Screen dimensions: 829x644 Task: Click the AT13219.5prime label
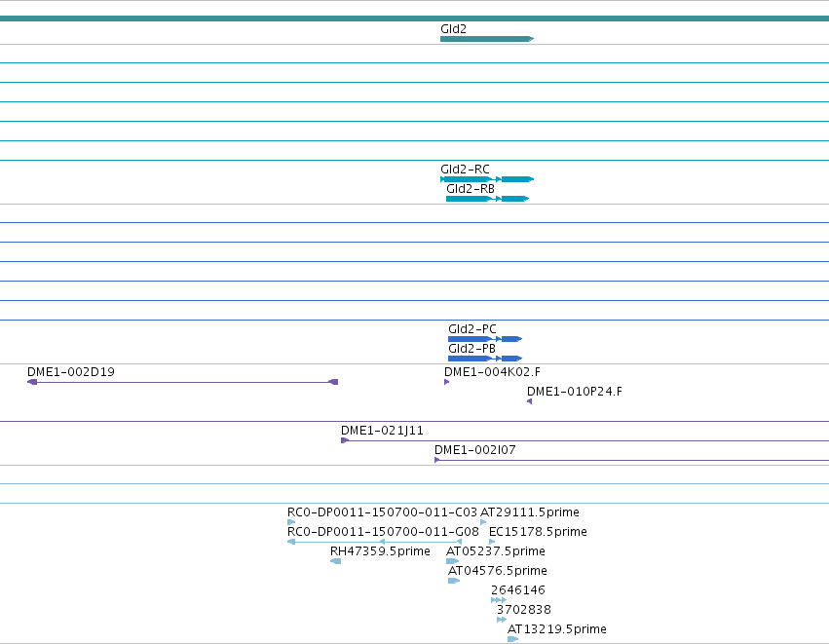click(556, 629)
